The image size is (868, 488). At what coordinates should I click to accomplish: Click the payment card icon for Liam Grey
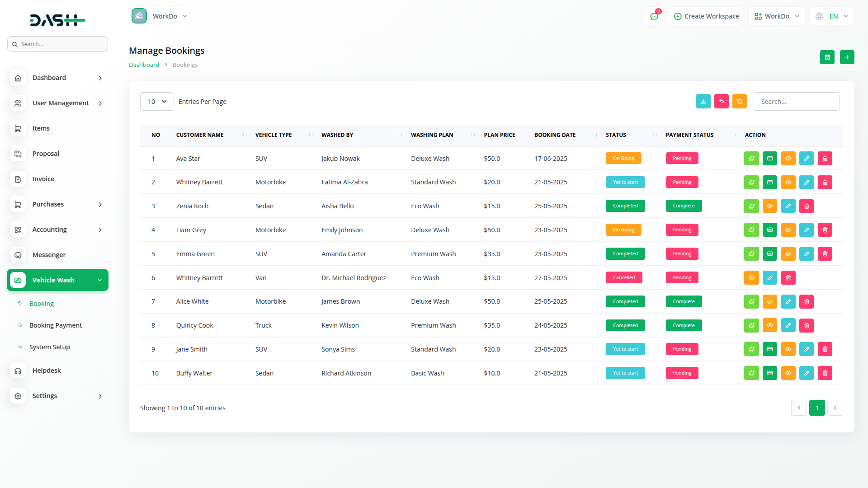click(769, 230)
